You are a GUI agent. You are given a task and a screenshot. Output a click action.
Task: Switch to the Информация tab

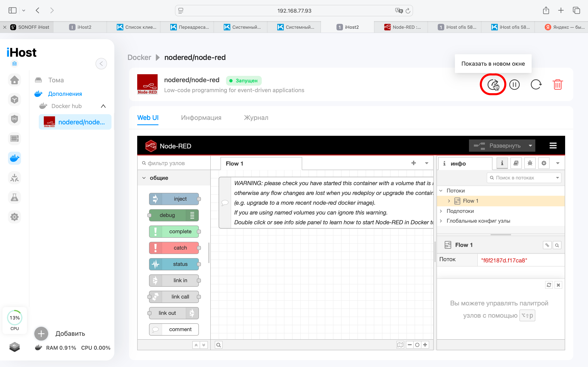click(x=201, y=118)
